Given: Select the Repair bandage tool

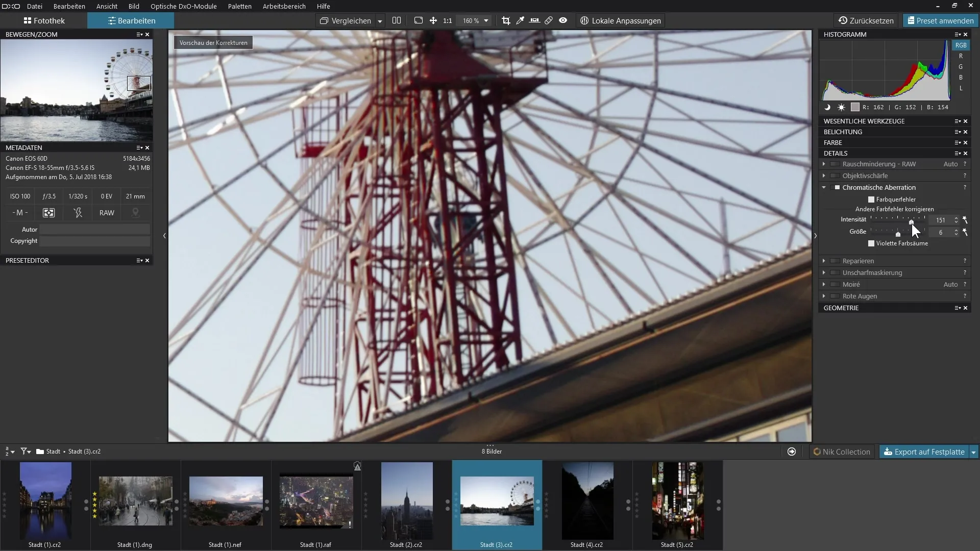Looking at the screenshot, I should [x=549, y=20].
